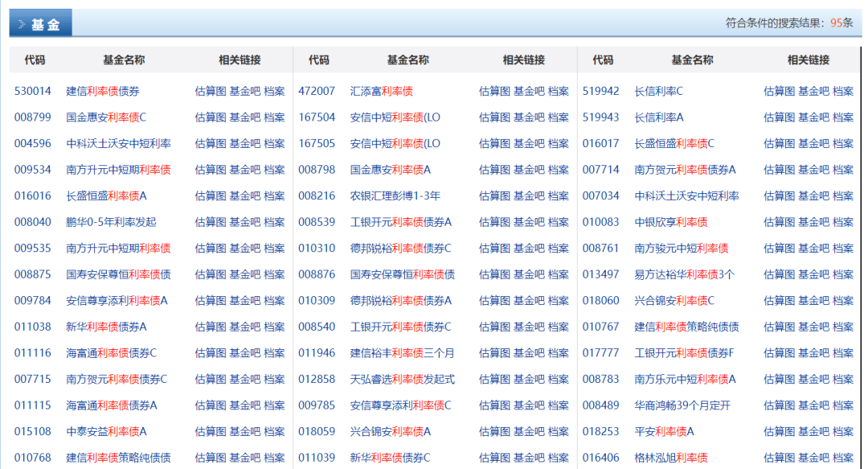Open 南方贺元利率债债券A fund
The width and height of the screenshot is (868, 469).
686,170
